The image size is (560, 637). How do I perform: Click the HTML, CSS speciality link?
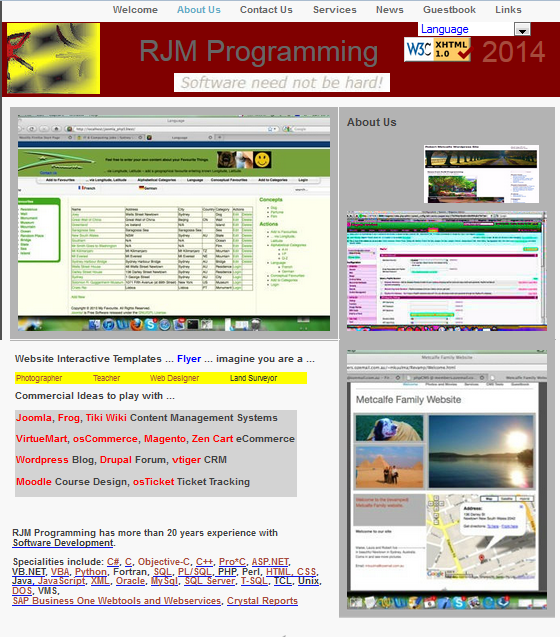[x=291, y=572]
